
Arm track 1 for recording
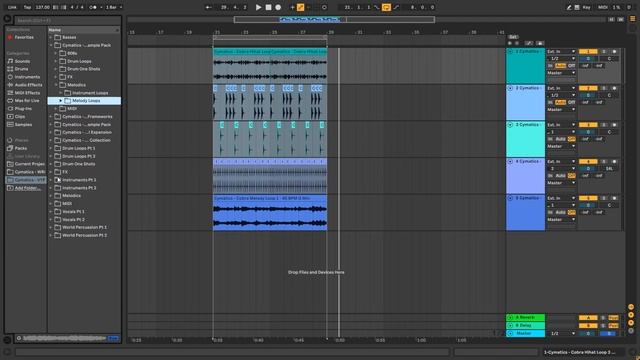(x=614, y=51)
